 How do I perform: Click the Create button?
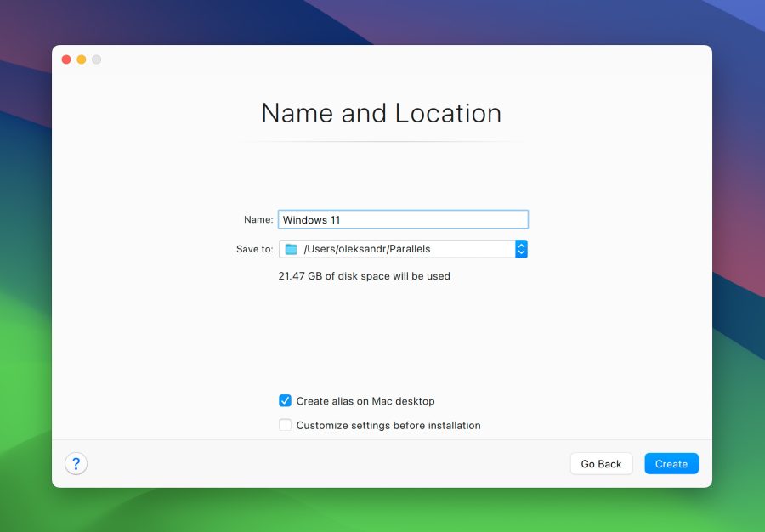[671, 464]
